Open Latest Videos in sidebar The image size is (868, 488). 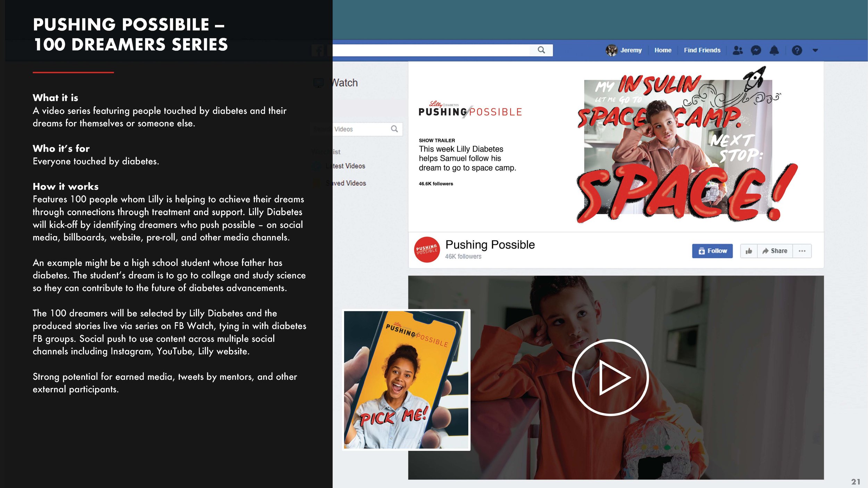[x=345, y=166]
